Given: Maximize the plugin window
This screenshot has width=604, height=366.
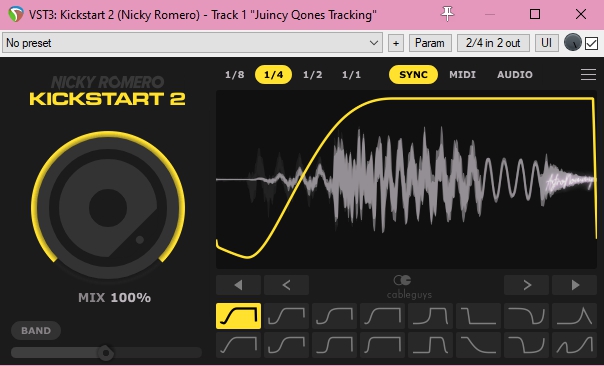Looking at the screenshot, I should 535,14.
